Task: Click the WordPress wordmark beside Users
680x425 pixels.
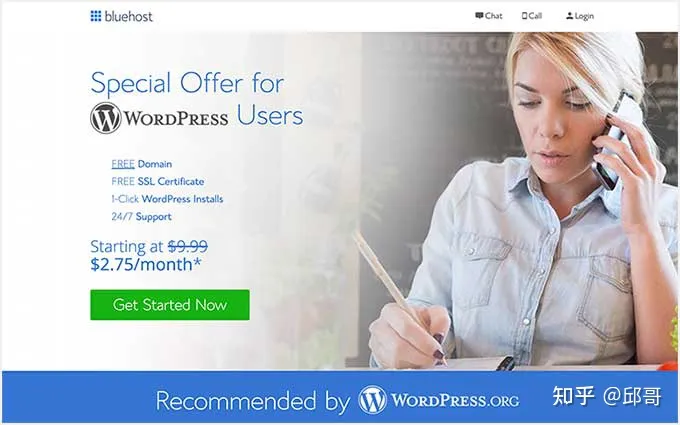Action: (x=176, y=118)
